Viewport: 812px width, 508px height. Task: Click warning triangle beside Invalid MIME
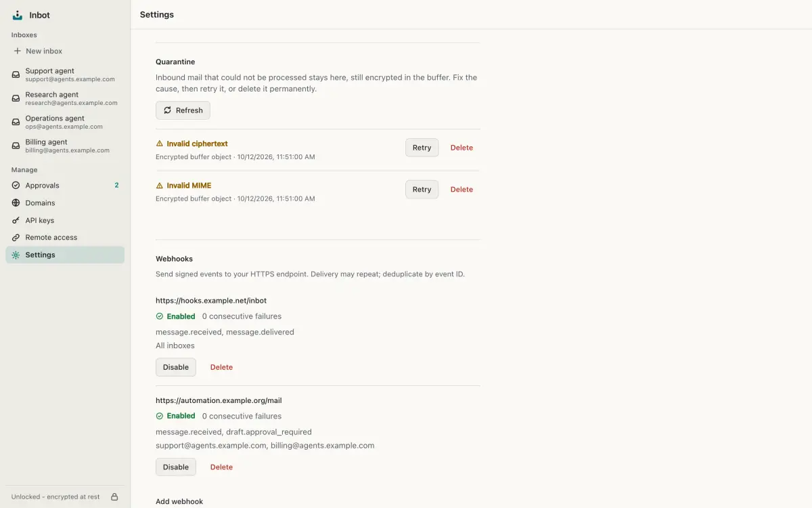[x=160, y=186]
